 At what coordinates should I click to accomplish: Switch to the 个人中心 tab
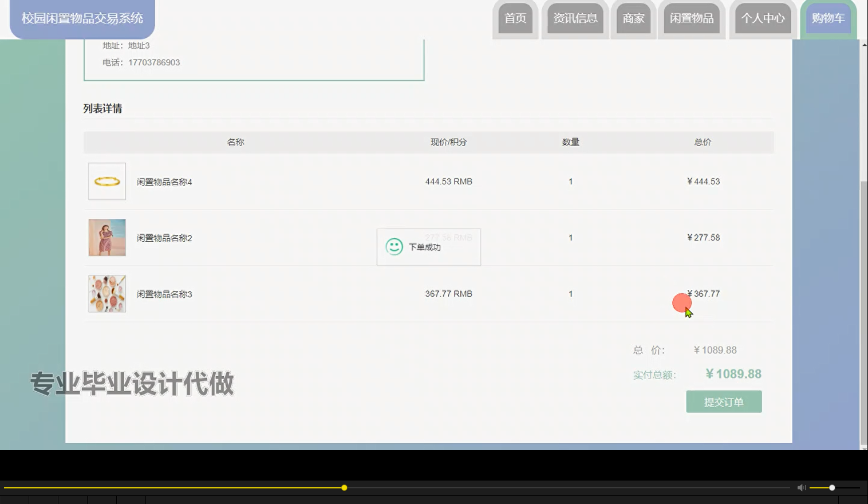(763, 18)
